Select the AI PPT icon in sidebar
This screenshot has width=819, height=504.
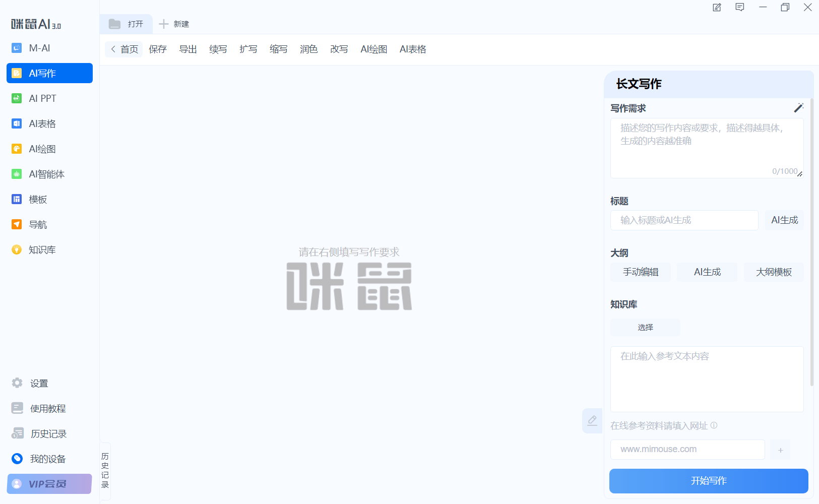pos(17,98)
